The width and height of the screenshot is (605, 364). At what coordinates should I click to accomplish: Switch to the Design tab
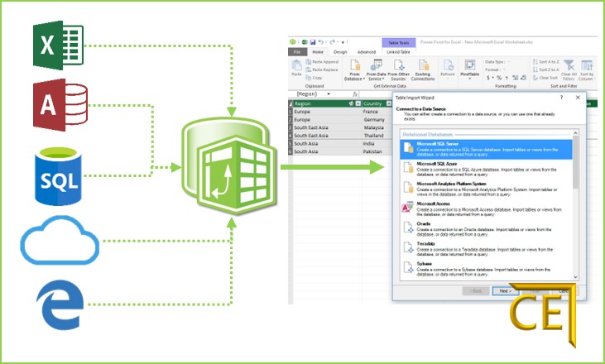click(340, 52)
